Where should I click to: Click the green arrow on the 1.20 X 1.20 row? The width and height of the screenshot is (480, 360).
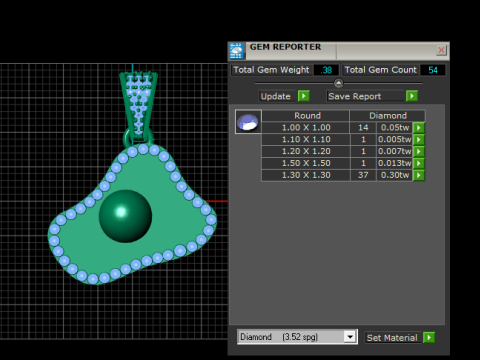click(419, 151)
